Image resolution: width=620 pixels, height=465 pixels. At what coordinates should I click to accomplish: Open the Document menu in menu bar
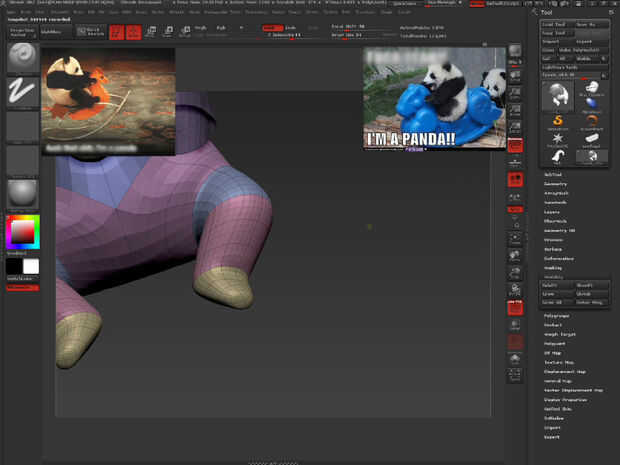tap(60, 12)
